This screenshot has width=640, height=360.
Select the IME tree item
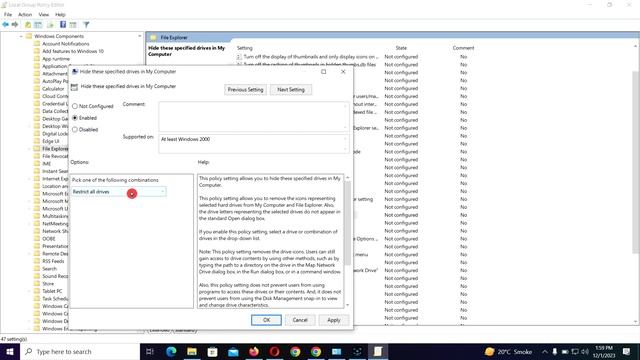pyautogui.click(x=47, y=164)
